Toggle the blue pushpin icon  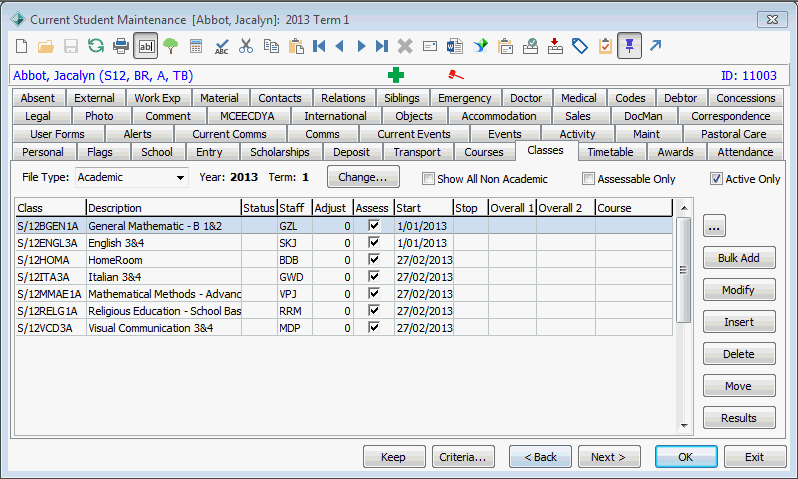point(630,46)
